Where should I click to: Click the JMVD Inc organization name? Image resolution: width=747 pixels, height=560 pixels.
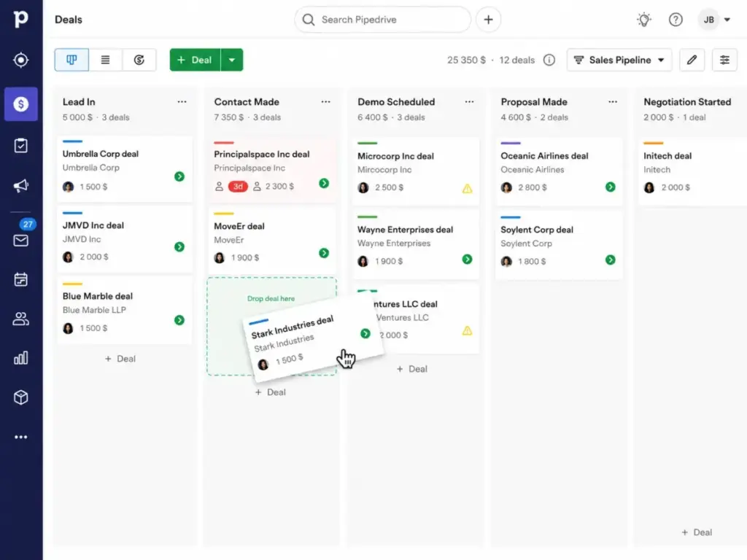82,239
